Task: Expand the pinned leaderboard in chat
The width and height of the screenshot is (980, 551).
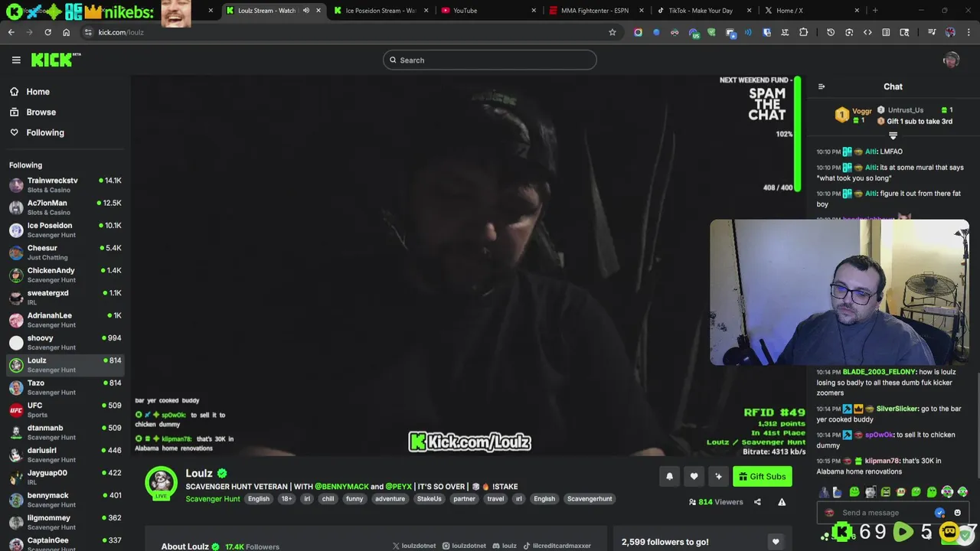Action: point(893,135)
